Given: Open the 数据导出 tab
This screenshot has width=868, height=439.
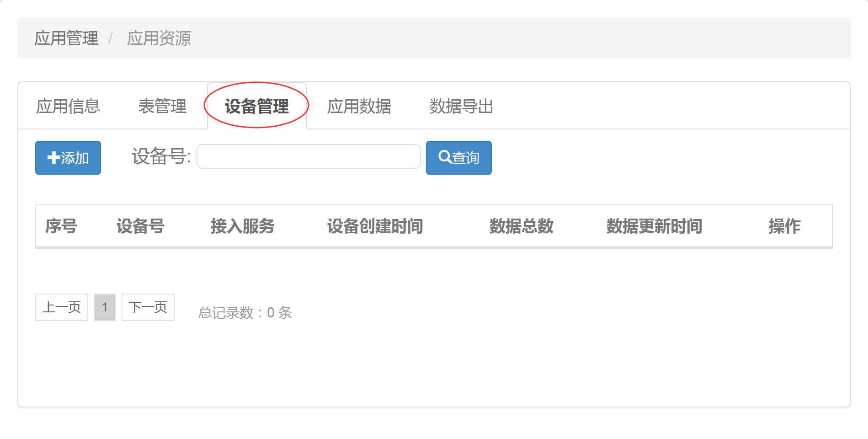Looking at the screenshot, I should (x=461, y=106).
